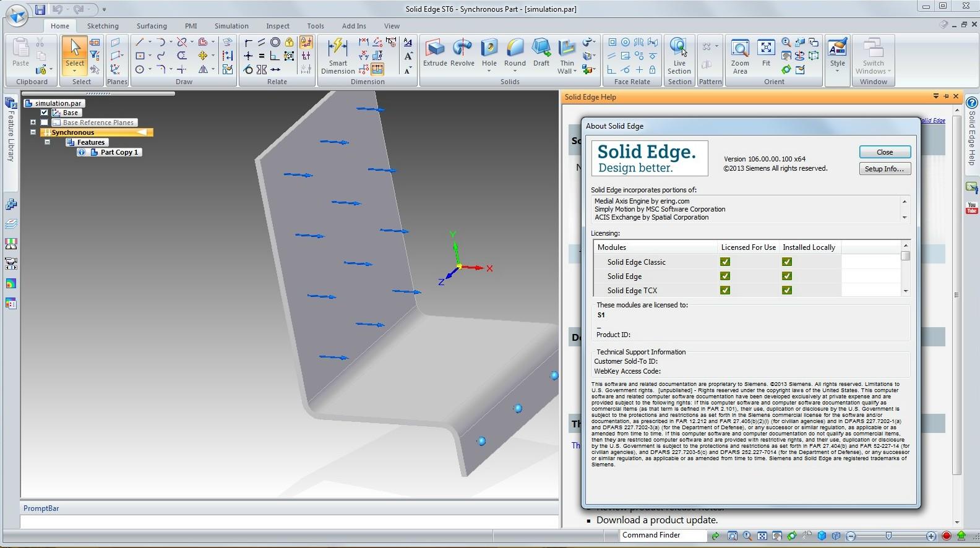Open the PMI ribbon tab
Viewport: 980px width, 548px height.
pyautogui.click(x=191, y=26)
